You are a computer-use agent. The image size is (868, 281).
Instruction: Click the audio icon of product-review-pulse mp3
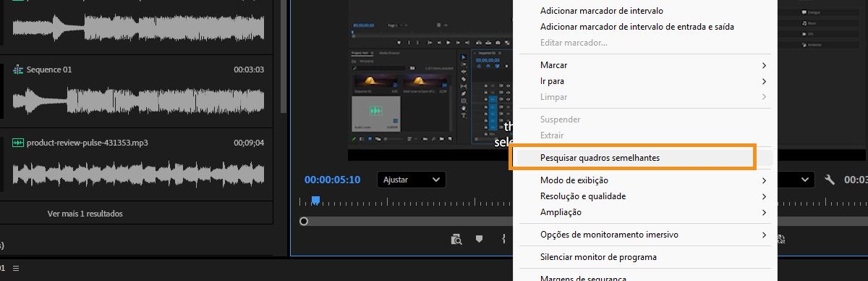[x=18, y=143]
